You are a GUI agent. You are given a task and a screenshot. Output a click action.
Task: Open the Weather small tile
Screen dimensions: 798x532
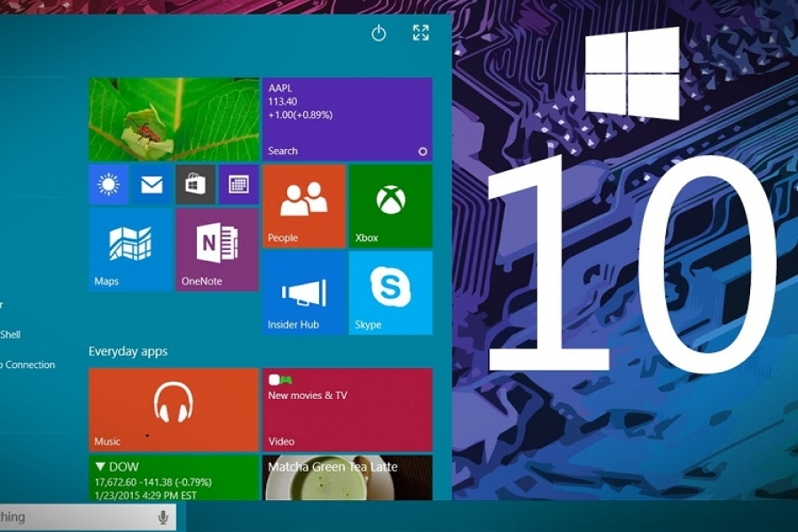(x=109, y=184)
